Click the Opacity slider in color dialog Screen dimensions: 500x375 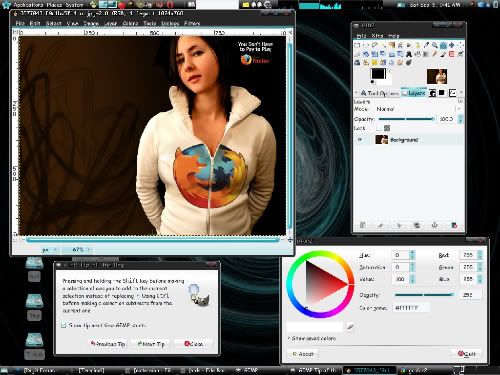[424, 295]
